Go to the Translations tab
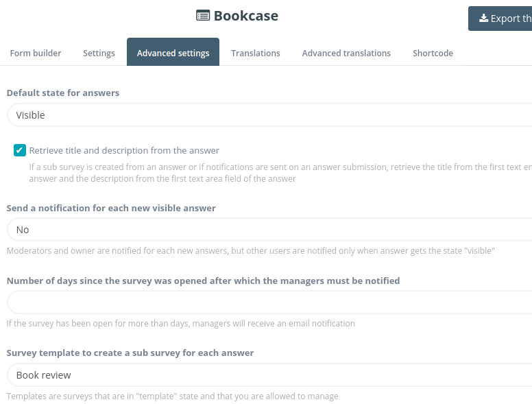 pyautogui.click(x=256, y=54)
